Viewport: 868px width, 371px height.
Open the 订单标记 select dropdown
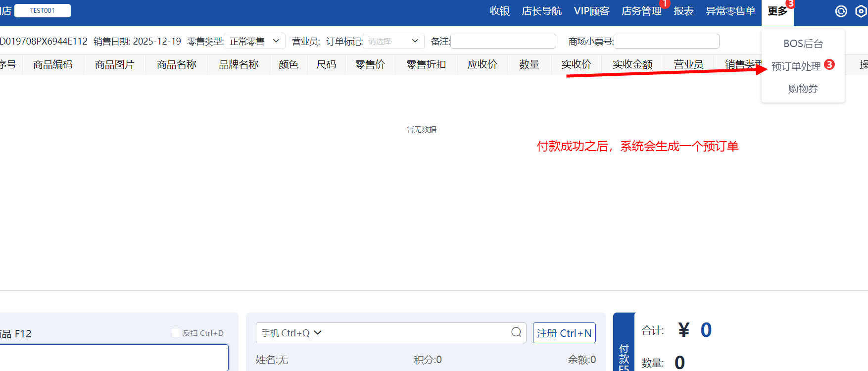tap(393, 41)
